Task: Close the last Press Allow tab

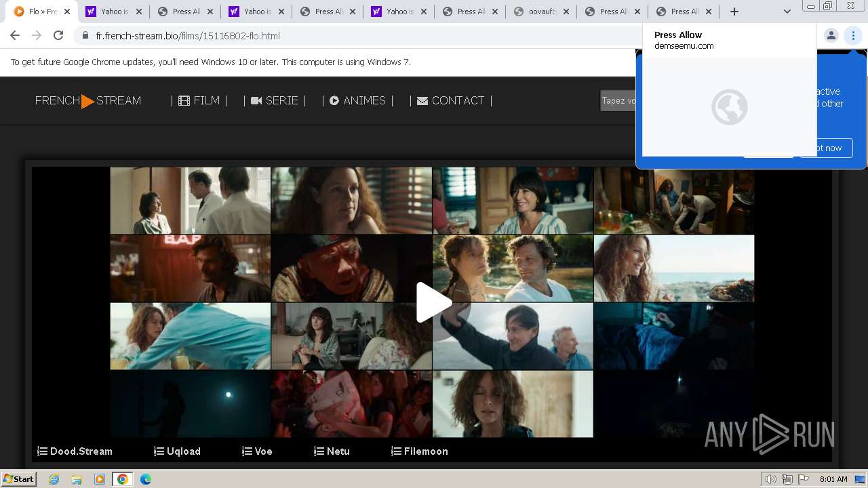Action: tap(709, 12)
